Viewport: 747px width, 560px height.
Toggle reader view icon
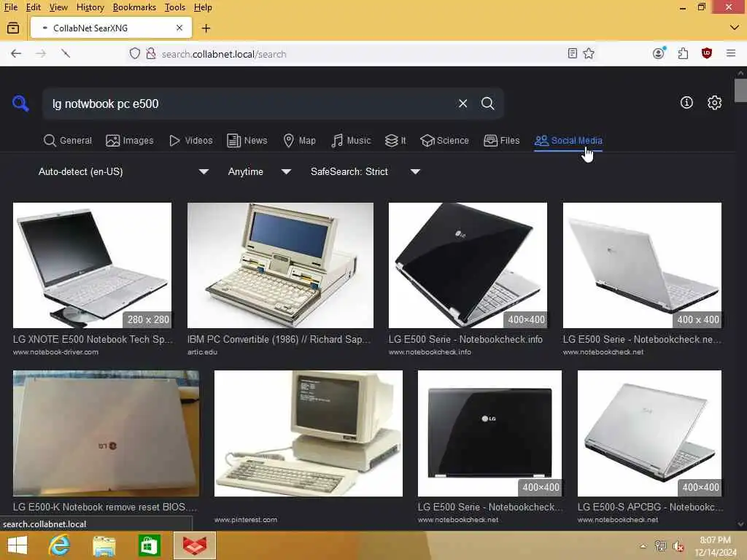coord(573,53)
